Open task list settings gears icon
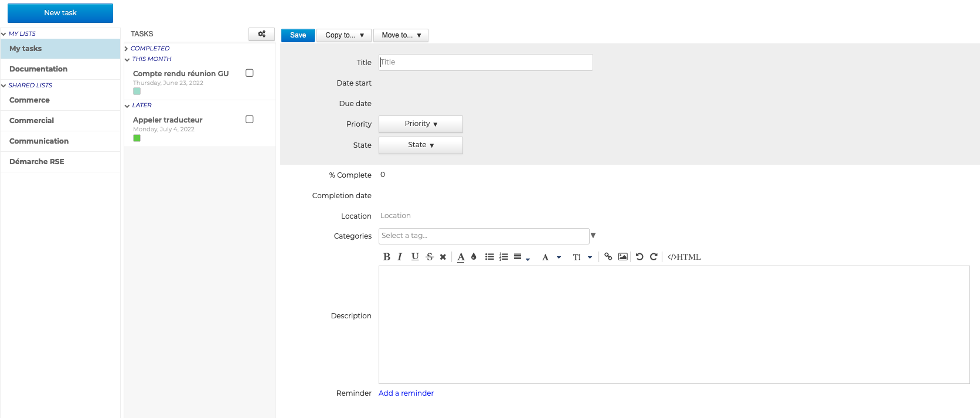Screen dimensions: 980x418 tap(261, 34)
